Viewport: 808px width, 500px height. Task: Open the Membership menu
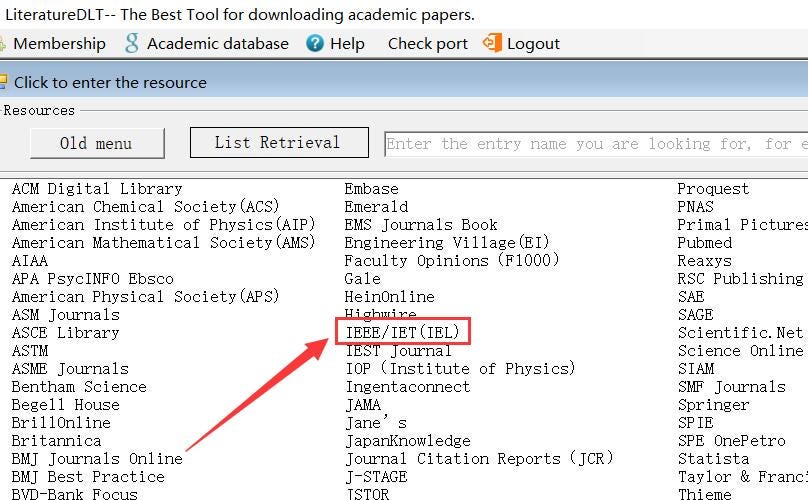coord(59,44)
